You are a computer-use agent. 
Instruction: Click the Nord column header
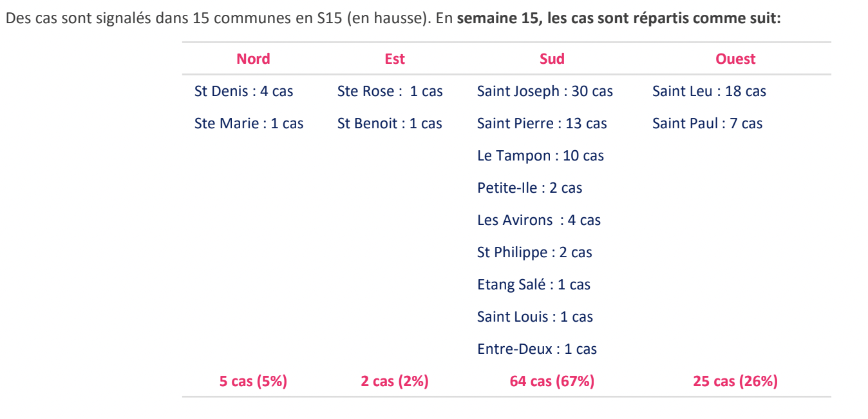(253, 59)
